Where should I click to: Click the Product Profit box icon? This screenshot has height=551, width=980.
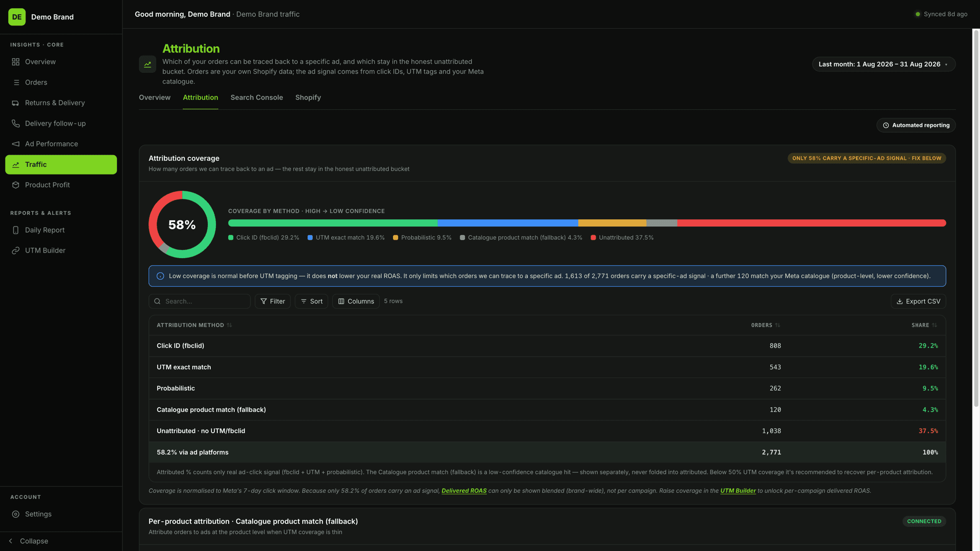[x=16, y=185]
